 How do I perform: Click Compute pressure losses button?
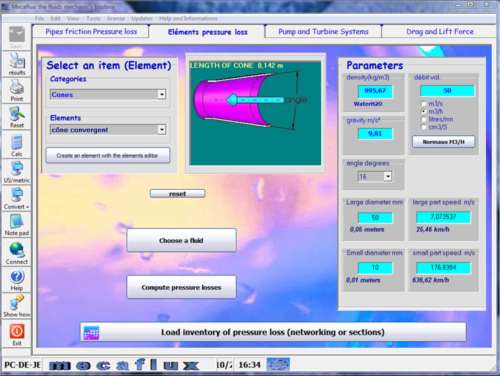[181, 287]
